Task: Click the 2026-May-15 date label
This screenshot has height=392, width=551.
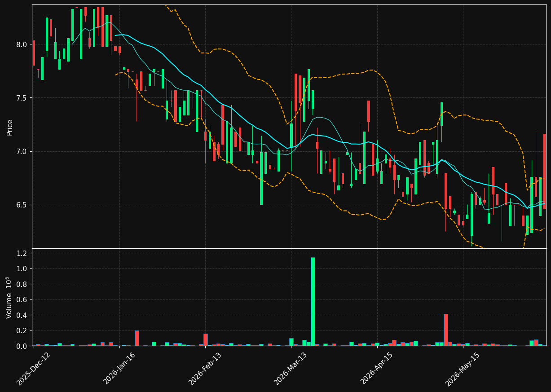Action: [463, 369]
